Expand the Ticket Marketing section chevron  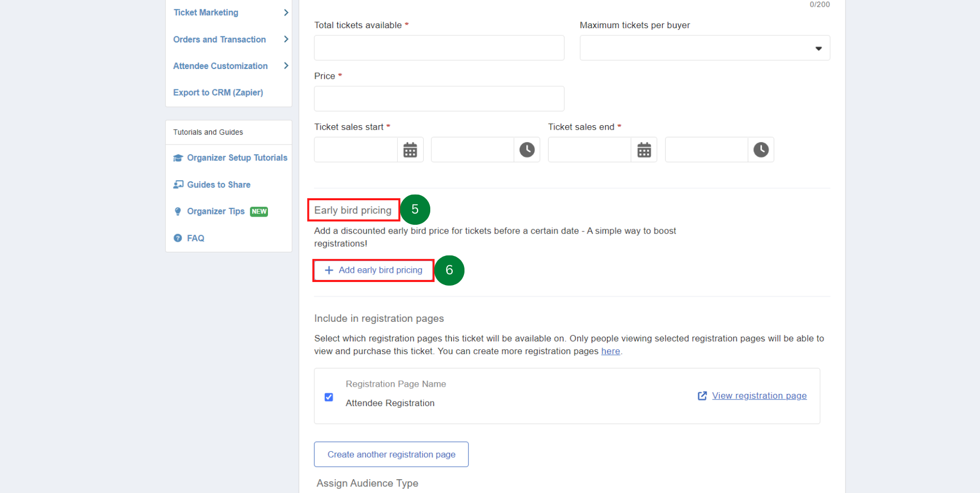286,12
